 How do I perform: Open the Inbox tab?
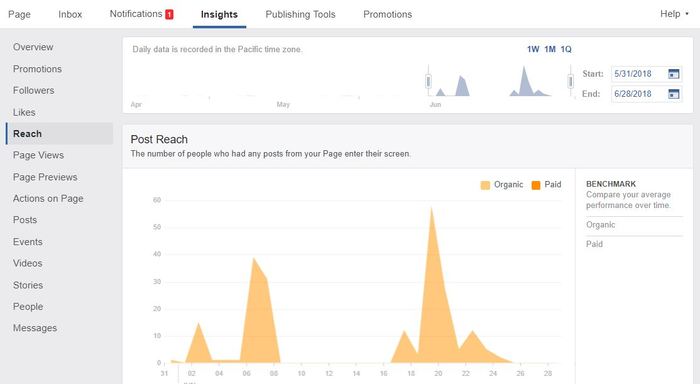[x=70, y=14]
